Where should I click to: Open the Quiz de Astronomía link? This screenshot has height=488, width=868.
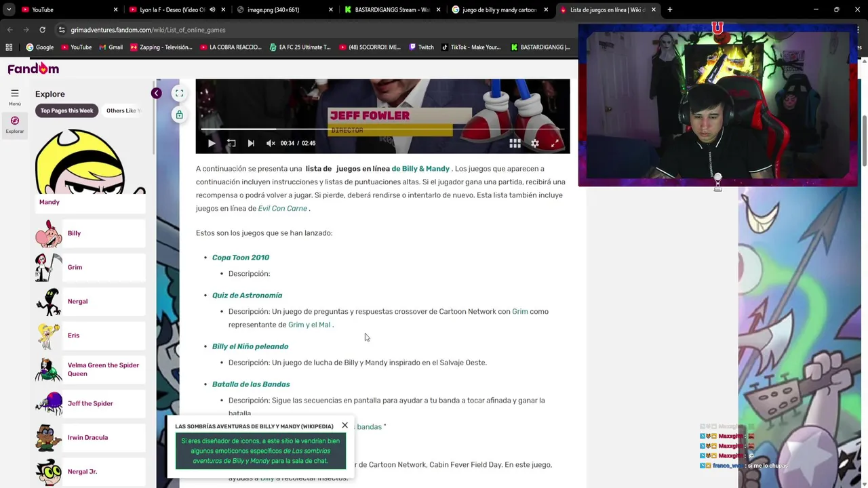point(247,296)
